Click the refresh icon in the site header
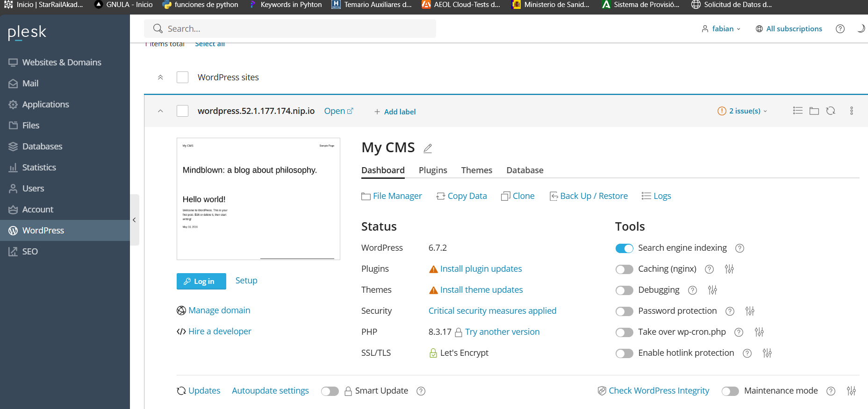Image resolution: width=868 pixels, height=409 pixels. (831, 111)
